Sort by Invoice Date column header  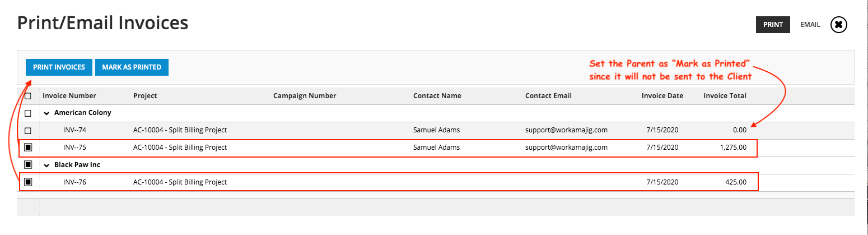click(x=662, y=96)
